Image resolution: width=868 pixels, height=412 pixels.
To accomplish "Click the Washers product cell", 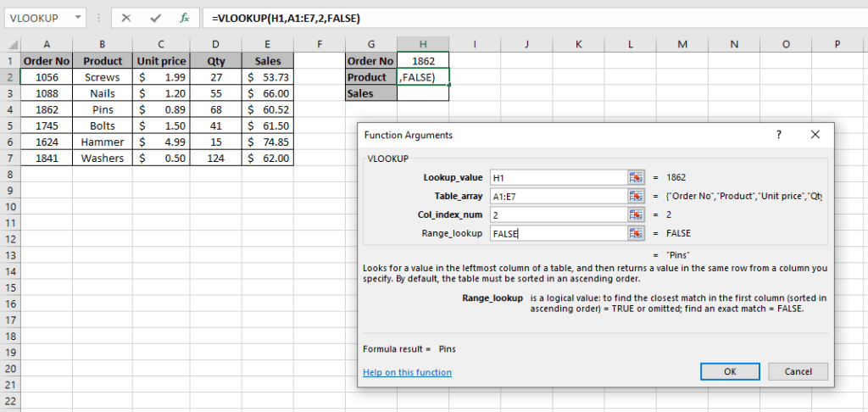I will (103, 159).
